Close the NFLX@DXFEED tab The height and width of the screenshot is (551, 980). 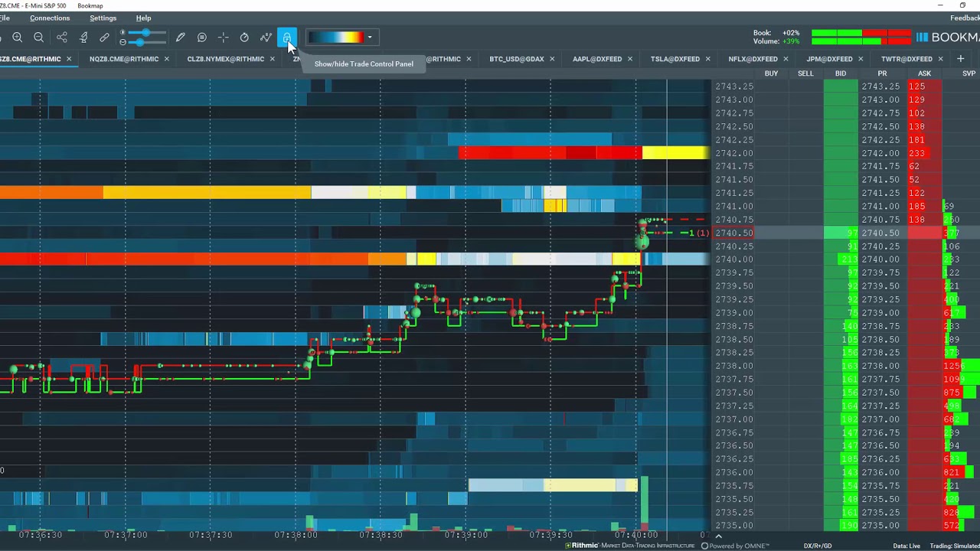tap(786, 59)
